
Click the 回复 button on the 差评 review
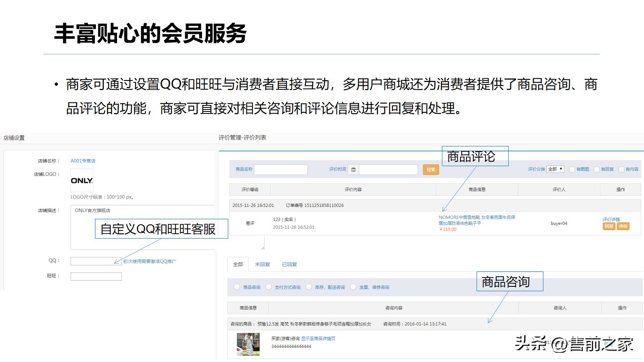pyautogui.click(x=609, y=226)
